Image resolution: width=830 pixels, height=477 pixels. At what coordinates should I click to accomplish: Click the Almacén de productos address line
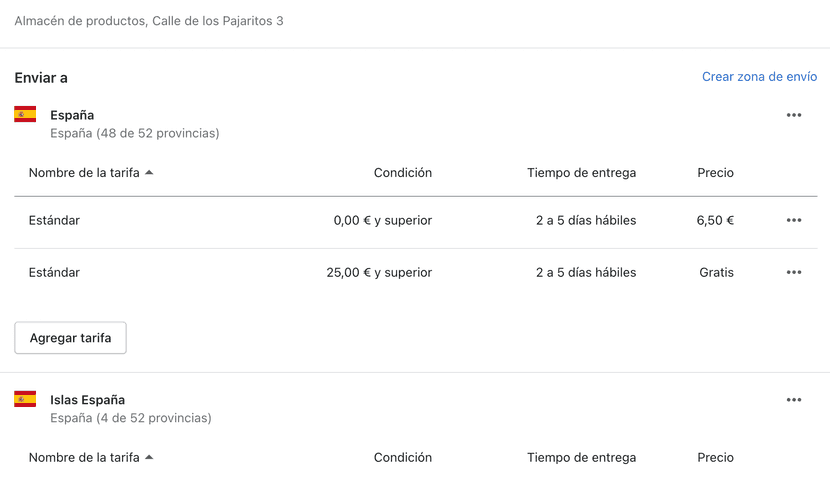148,20
